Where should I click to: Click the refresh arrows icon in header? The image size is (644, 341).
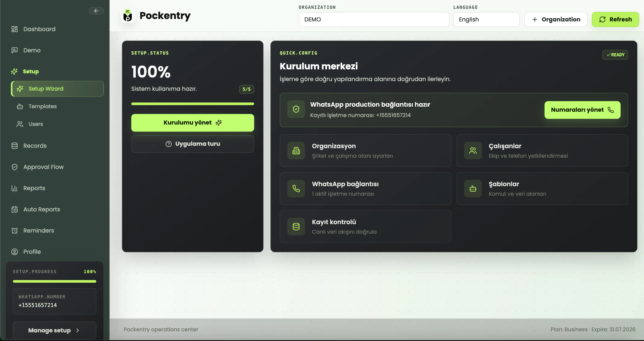pyautogui.click(x=602, y=19)
